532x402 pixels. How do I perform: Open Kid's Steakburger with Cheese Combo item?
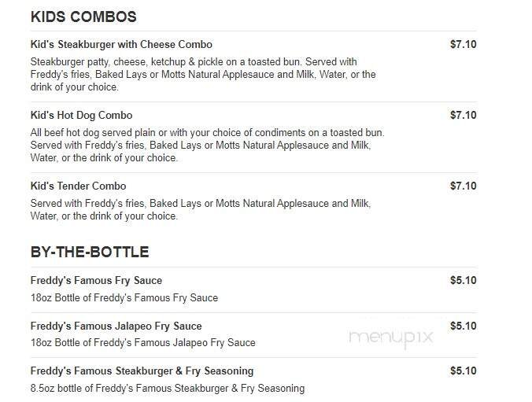pos(121,45)
